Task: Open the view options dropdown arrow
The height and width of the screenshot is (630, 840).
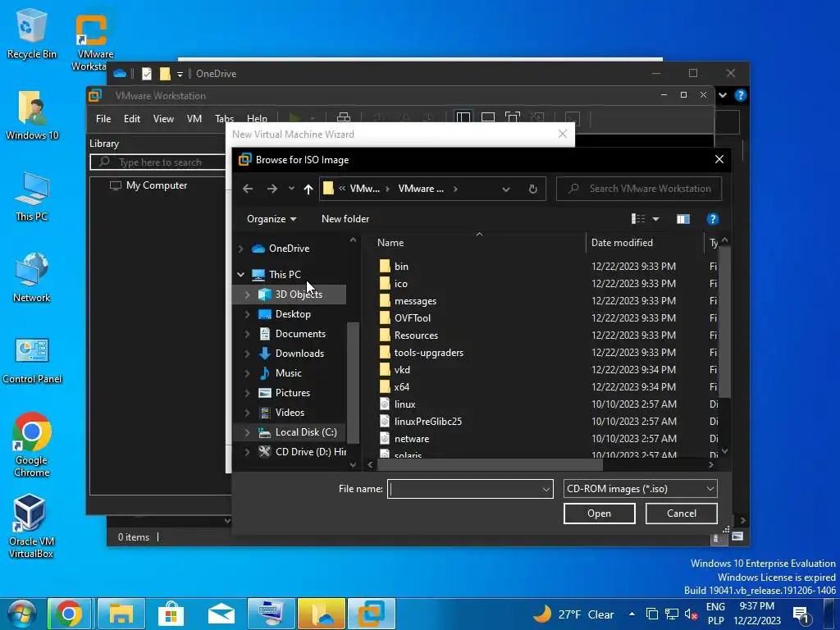Action: click(655, 218)
